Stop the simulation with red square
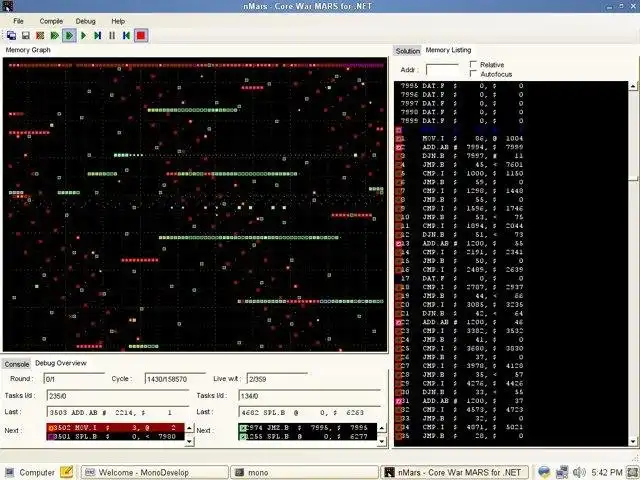Image resolution: width=640 pixels, height=480 pixels. pos(141,36)
